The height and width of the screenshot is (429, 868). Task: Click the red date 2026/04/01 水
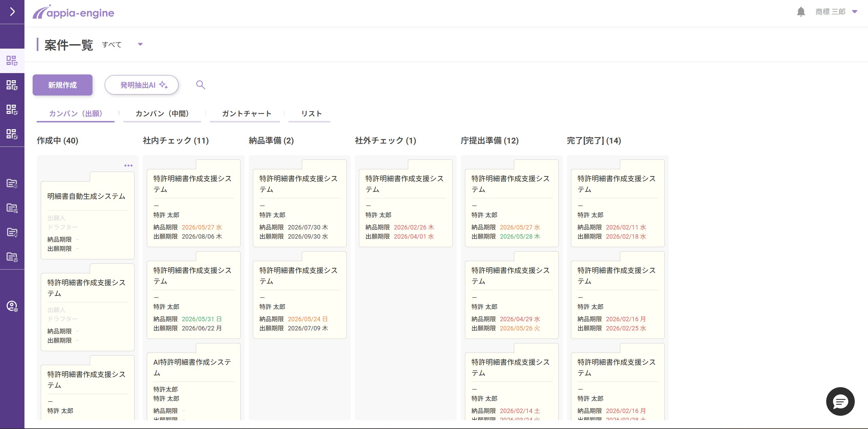tap(414, 237)
